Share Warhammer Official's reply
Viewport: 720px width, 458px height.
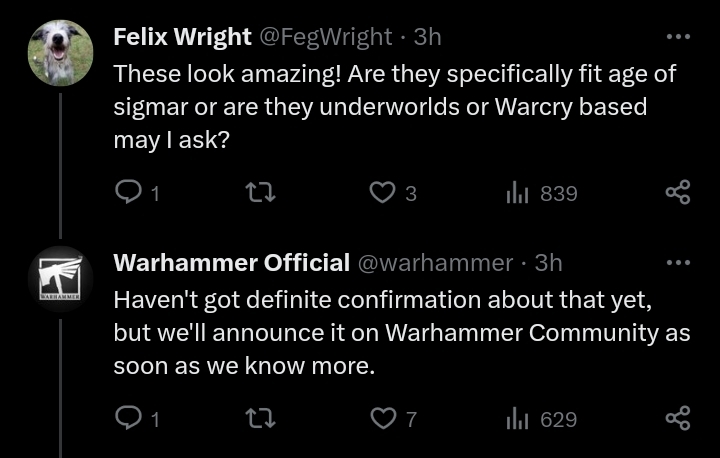(x=678, y=419)
